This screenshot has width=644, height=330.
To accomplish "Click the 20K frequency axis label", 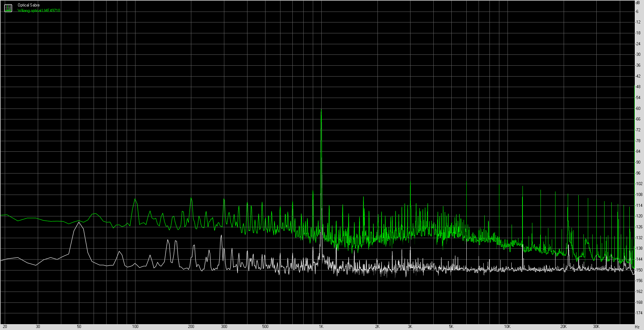I will coord(563,327).
